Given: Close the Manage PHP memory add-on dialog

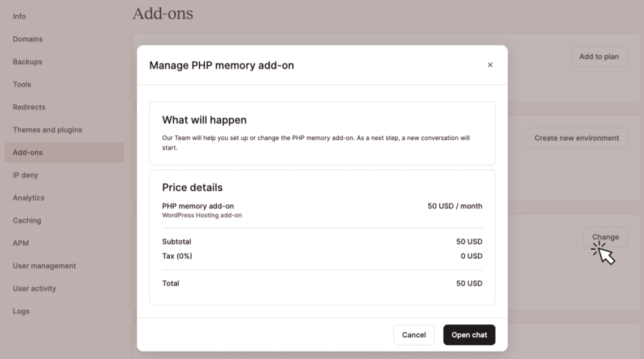Looking at the screenshot, I should 490,65.
